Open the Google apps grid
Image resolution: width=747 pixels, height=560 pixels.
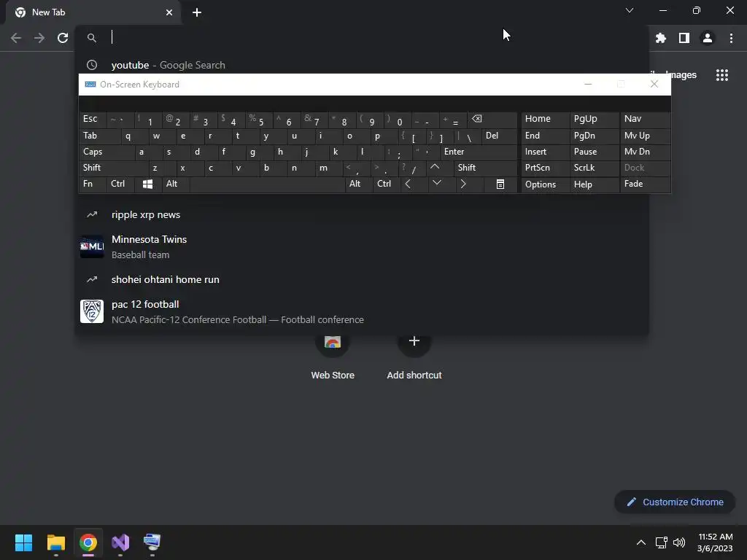tap(721, 75)
